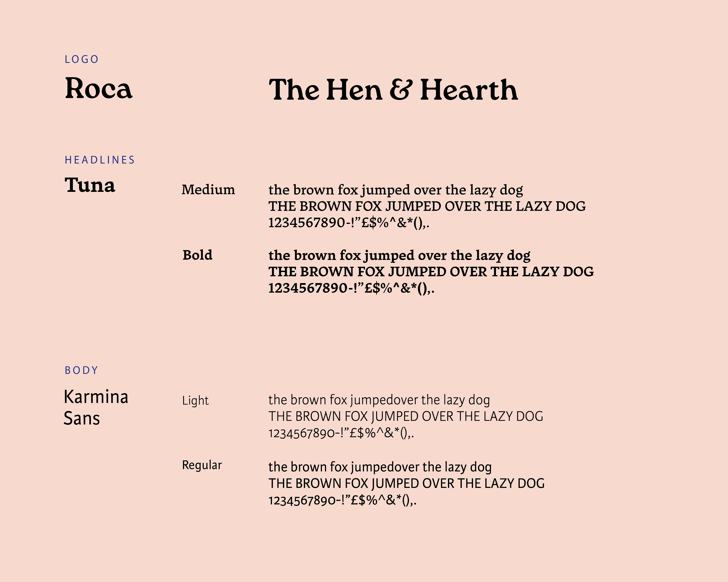Image resolution: width=728 pixels, height=582 pixels.
Task: Select the Roca font name
Action: (98, 88)
